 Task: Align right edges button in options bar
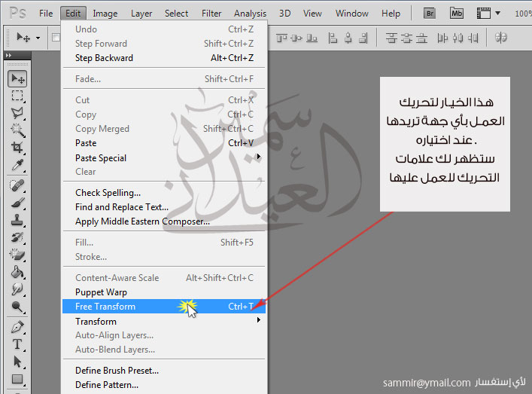click(x=363, y=38)
